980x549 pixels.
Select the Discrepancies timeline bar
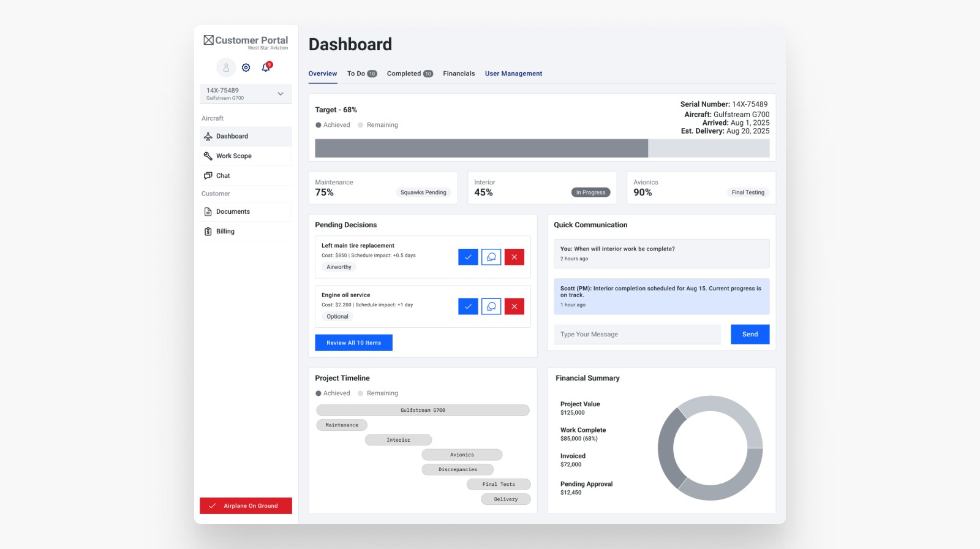(458, 469)
